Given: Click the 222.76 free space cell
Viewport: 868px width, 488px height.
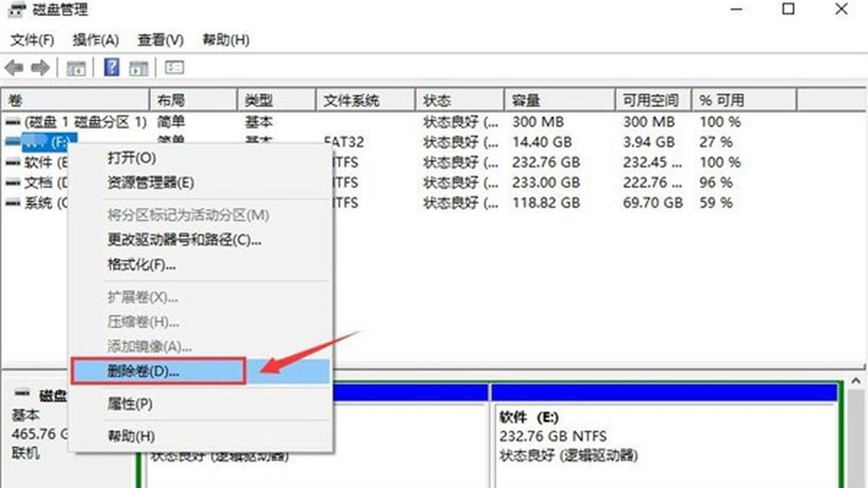Looking at the screenshot, I should pos(653,182).
